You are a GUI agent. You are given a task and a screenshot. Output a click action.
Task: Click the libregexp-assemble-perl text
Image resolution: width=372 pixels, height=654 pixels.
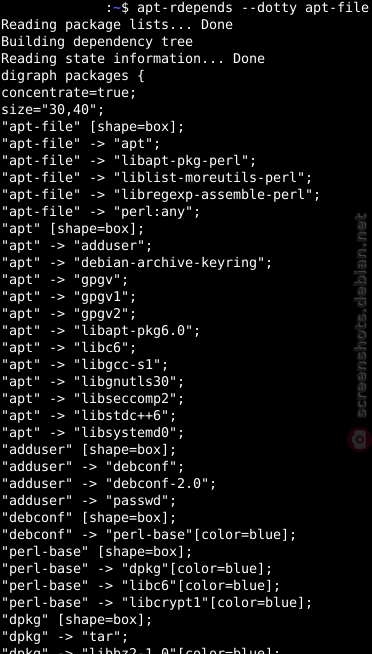(x=213, y=194)
